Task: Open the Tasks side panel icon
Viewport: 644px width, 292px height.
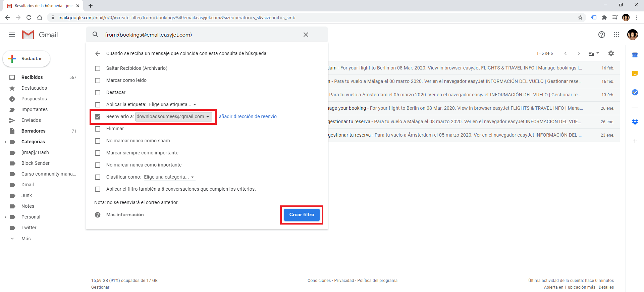Action: point(635,92)
